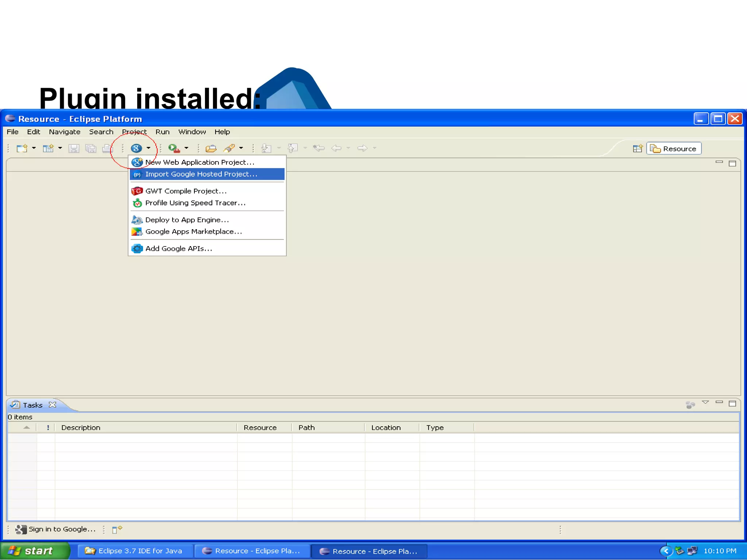The width and height of the screenshot is (747, 560).
Task: Click the Back navigation arrow icon
Action: [x=336, y=148]
